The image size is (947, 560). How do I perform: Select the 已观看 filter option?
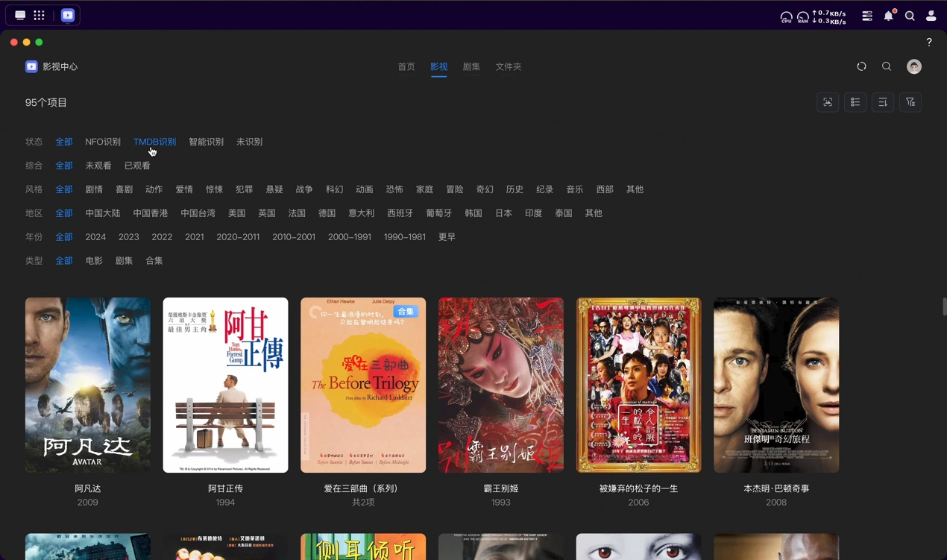coord(137,166)
